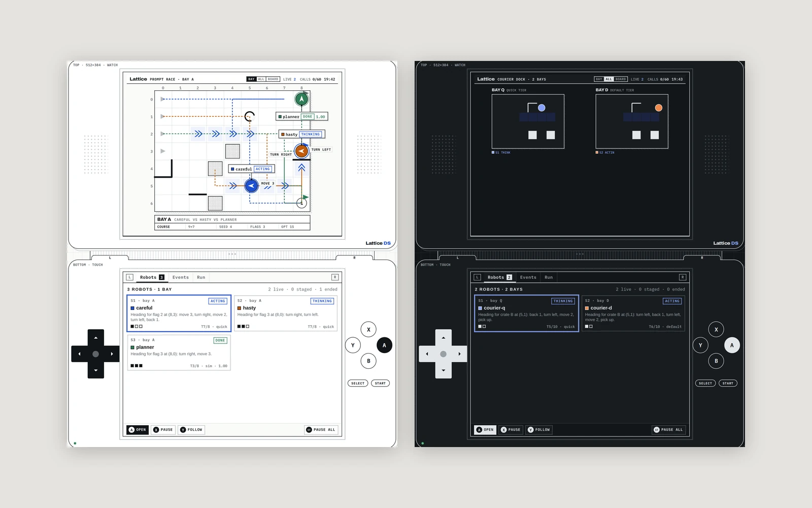
Task: Select the green planner robot marker on the map
Action: pyautogui.click(x=301, y=99)
